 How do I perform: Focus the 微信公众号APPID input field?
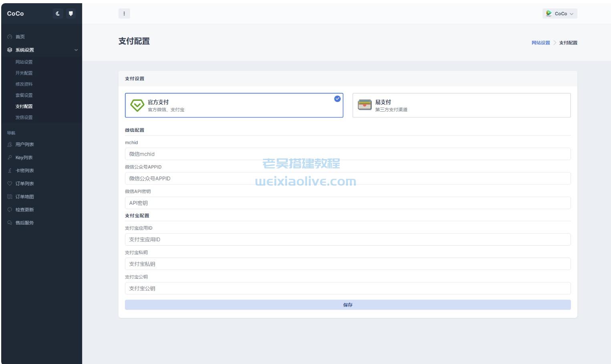[348, 178]
